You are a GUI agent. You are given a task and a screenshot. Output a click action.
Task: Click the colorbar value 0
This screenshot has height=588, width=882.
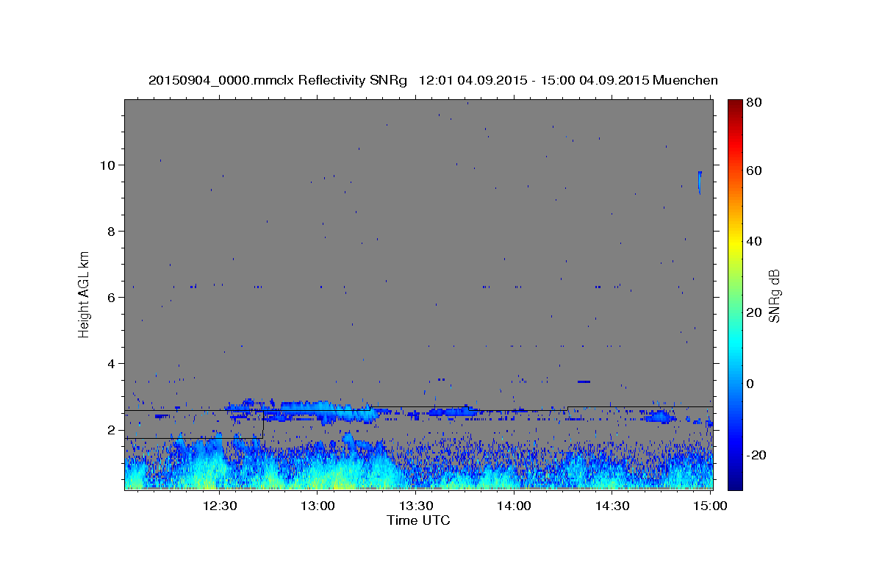click(x=750, y=384)
